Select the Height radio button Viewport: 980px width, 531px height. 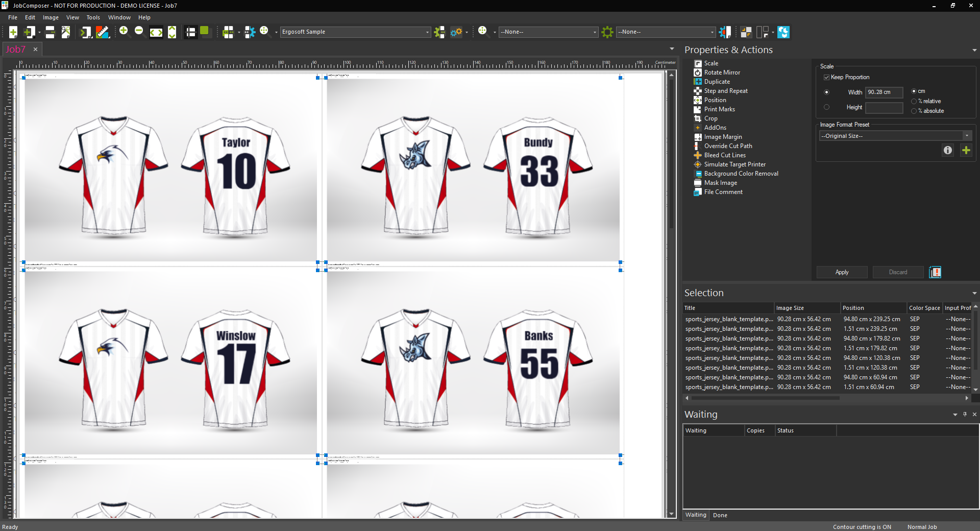click(826, 107)
